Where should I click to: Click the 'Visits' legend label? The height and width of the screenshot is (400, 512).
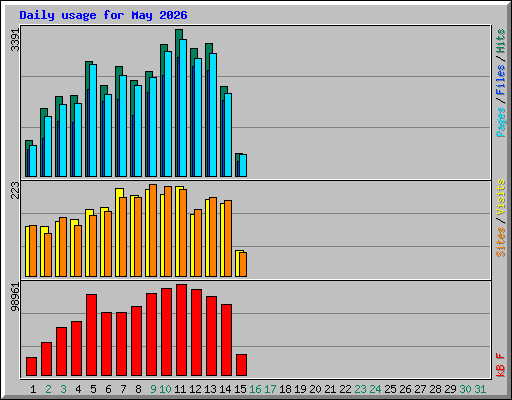[x=501, y=197]
